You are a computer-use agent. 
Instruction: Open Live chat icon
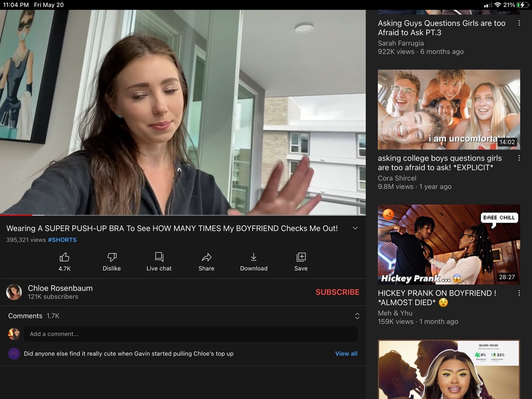[x=159, y=257]
